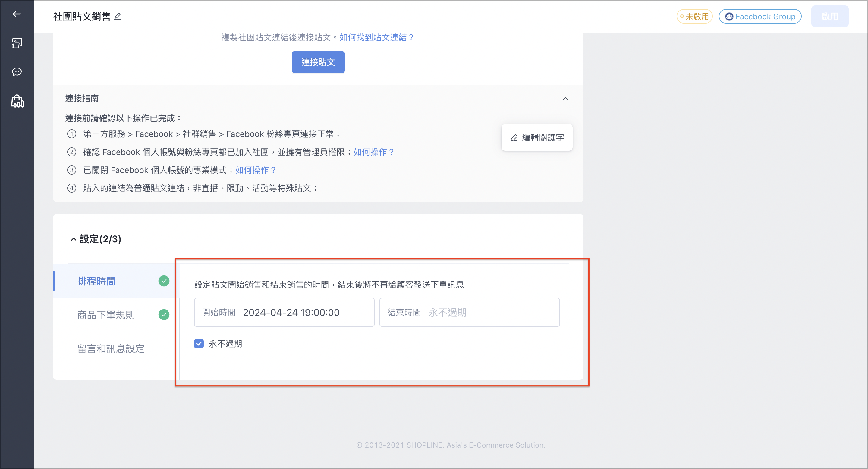Open the sidebar posts/copy icon
This screenshot has width=868, height=469.
17,43
